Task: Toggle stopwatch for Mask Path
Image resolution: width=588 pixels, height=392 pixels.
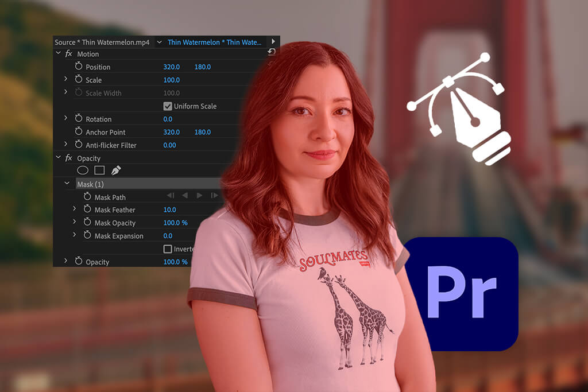Action: click(x=87, y=196)
